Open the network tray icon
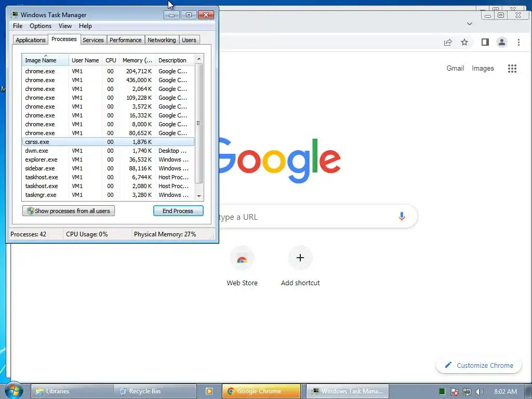The width and height of the screenshot is (532, 399). coord(467,392)
